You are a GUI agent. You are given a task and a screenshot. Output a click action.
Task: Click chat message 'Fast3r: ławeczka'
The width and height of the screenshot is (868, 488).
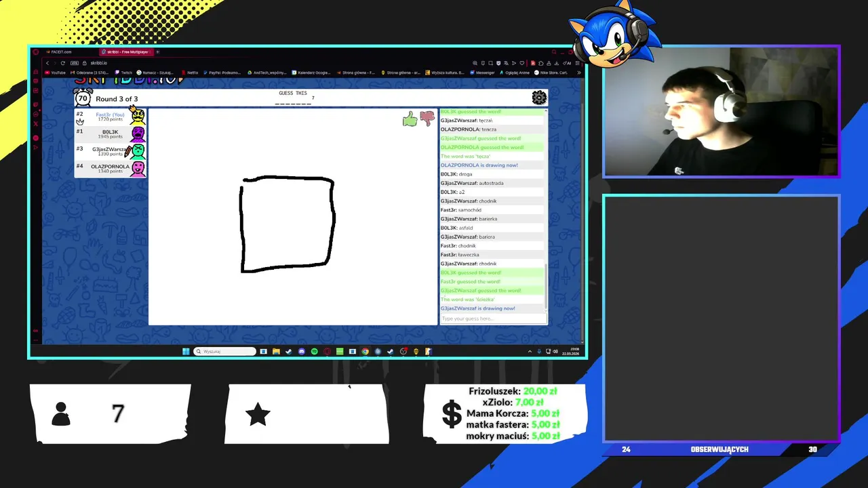click(x=460, y=255)
